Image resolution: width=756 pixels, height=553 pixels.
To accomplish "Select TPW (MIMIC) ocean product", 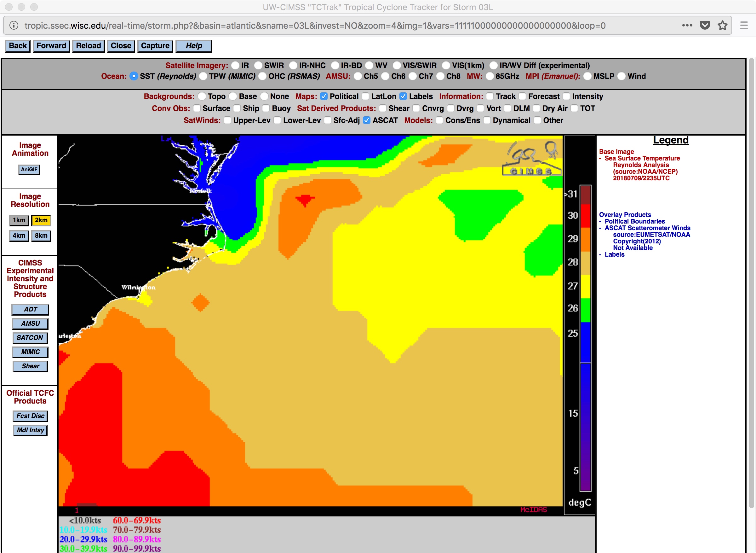I will coord(203,76).
